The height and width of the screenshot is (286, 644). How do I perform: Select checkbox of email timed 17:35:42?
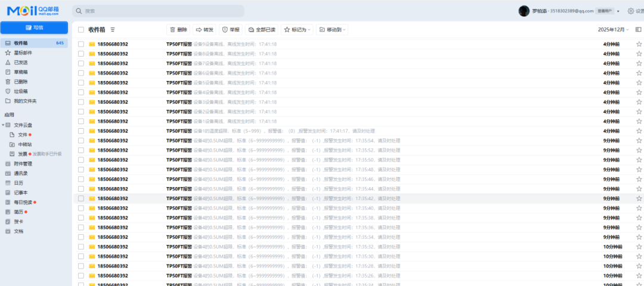[81, 198]
